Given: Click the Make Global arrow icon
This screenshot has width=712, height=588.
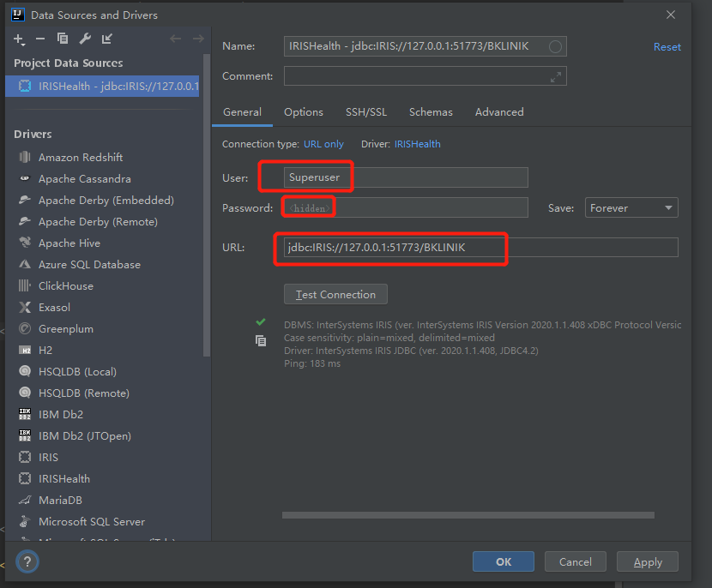Looking at the screenshot, I should tap(106, 39).
